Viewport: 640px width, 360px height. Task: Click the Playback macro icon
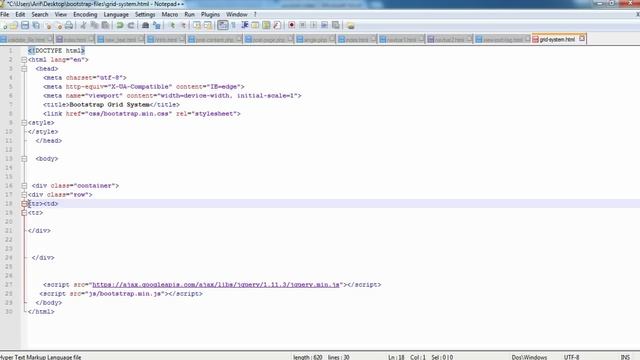pyautogui.click(x=313, y=25)
